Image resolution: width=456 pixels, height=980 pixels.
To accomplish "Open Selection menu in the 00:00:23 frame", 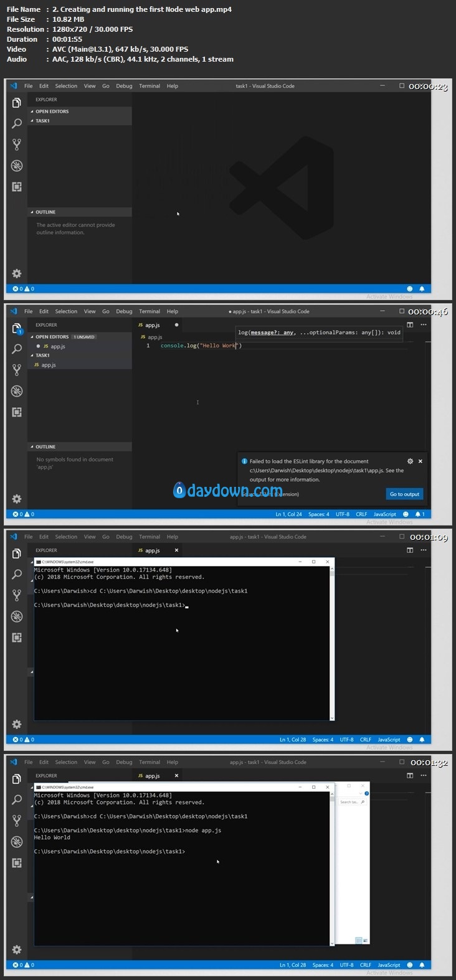I will pos(66,86).
